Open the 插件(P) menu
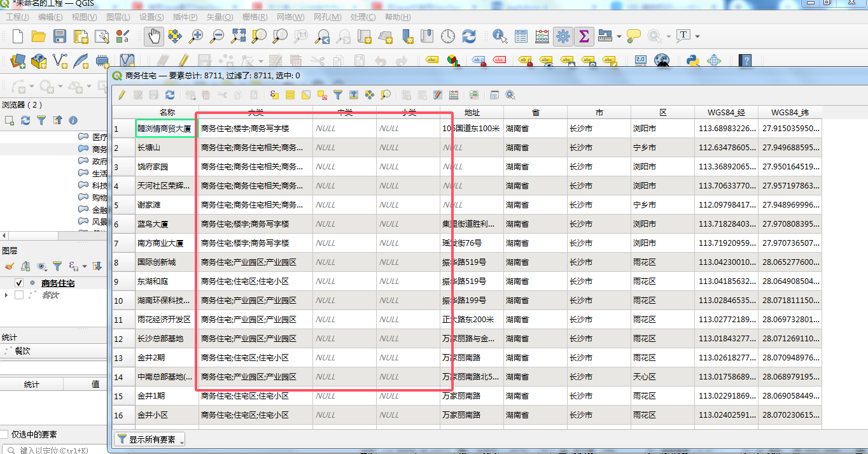Screen dimensions: 868x454 tap(185, 17)
